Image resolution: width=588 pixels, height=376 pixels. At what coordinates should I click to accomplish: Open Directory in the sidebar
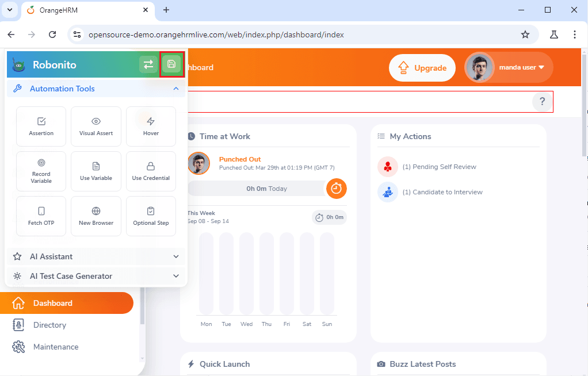pos(49,325)
